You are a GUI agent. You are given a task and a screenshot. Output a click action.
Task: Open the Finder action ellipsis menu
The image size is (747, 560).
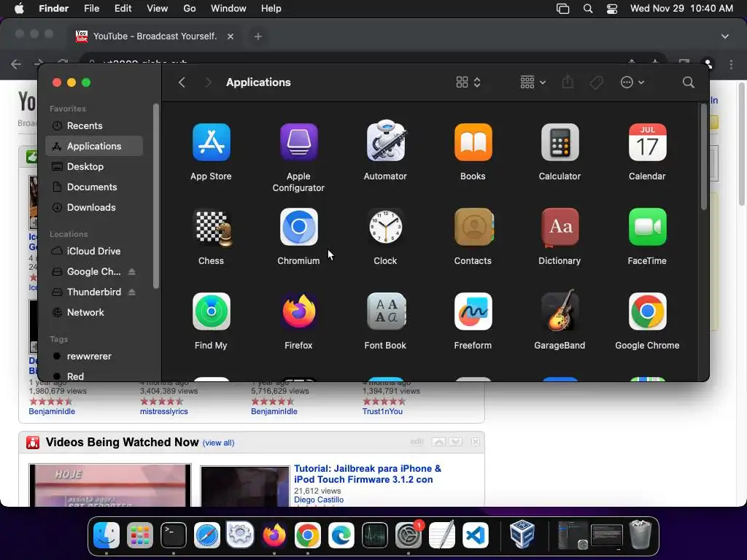coord(632,82)
